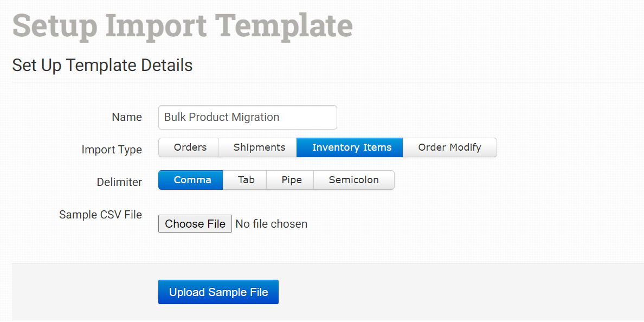Select the Semicolon delimiter option
Viewport: 644px width, 322px height.
(353, 180)
